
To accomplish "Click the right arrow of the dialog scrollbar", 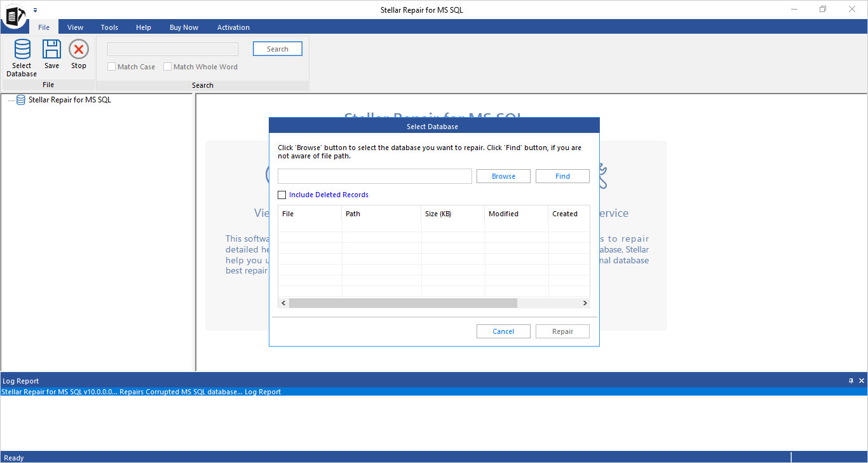I will pos(585,303).
